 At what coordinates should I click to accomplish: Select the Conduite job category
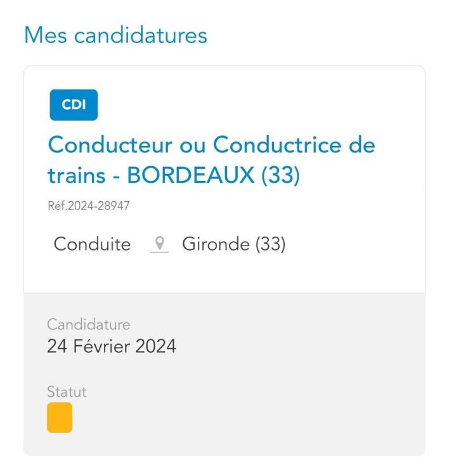[92, 244]
